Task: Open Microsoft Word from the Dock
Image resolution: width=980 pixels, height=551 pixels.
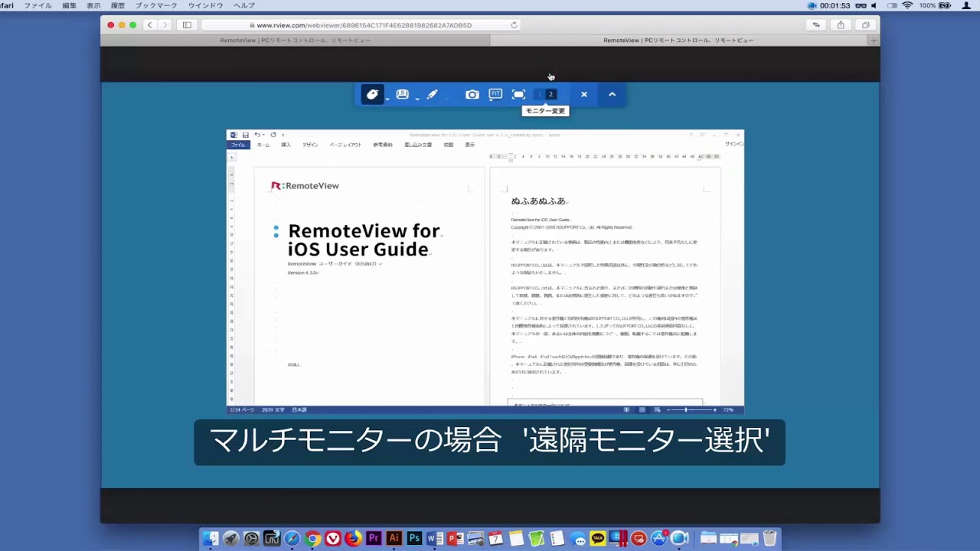Action: pyautogui.click(x=435, y=539)
